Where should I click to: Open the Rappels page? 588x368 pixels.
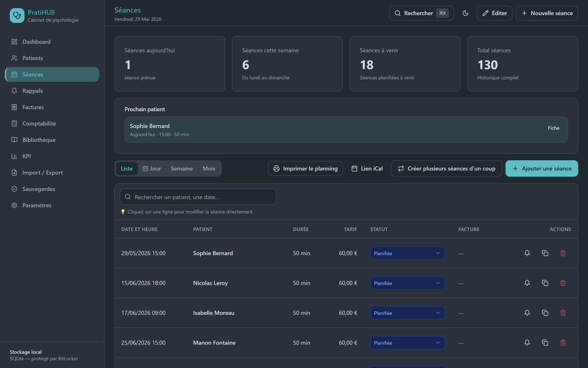(x=52, y=91)
